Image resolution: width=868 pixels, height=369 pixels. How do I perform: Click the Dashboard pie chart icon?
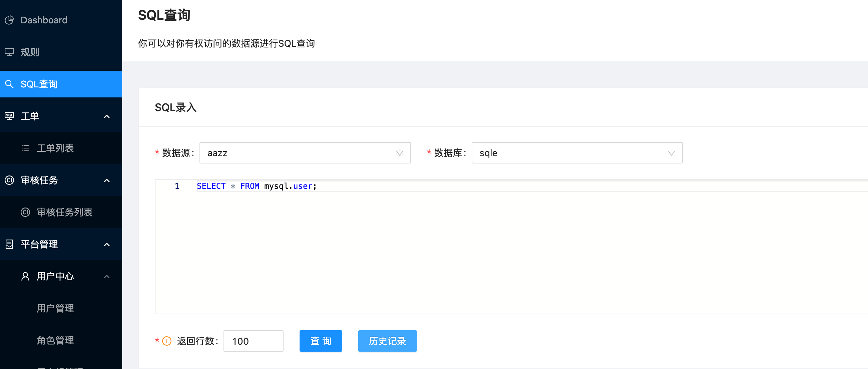pos(9,20)
